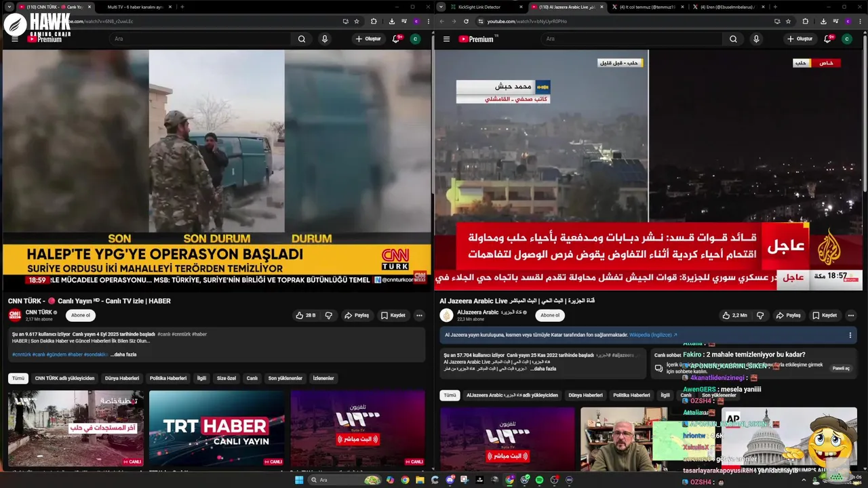Reload page in right browser window
868x488 pixels.
[466, 21]
